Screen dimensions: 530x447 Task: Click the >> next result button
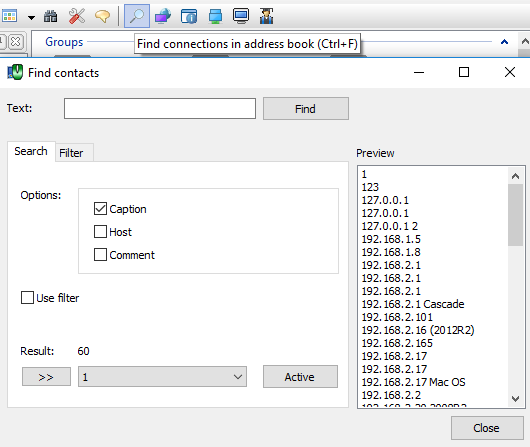46,377
